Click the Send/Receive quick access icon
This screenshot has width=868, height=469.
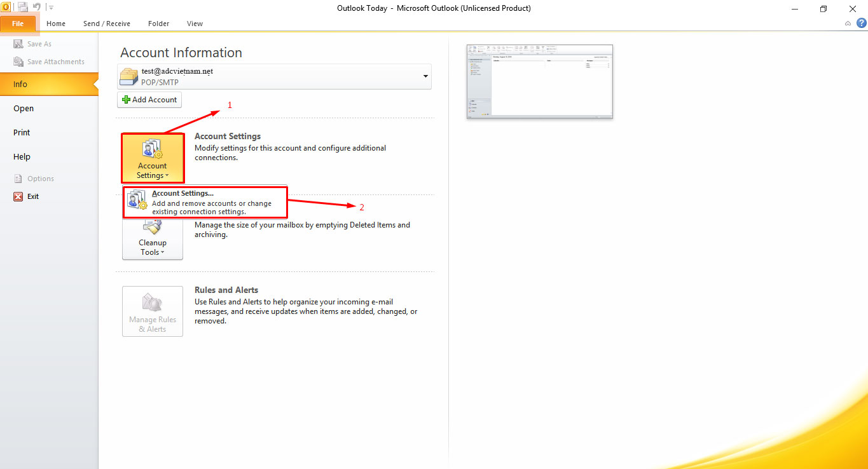point(23,7)
